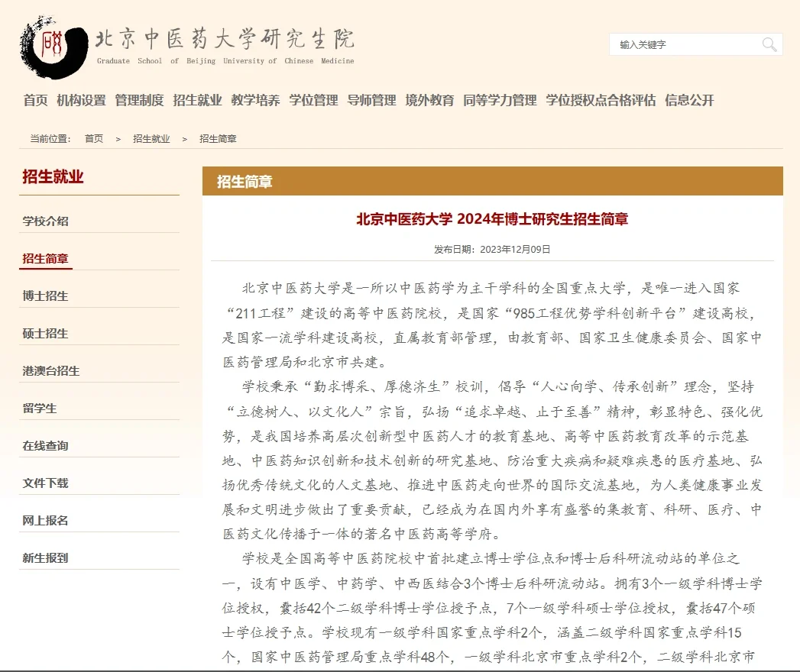Open 文件下载 in the sidebar
The height and width of the screenshot is (672, 800).
tap(45, 483)
